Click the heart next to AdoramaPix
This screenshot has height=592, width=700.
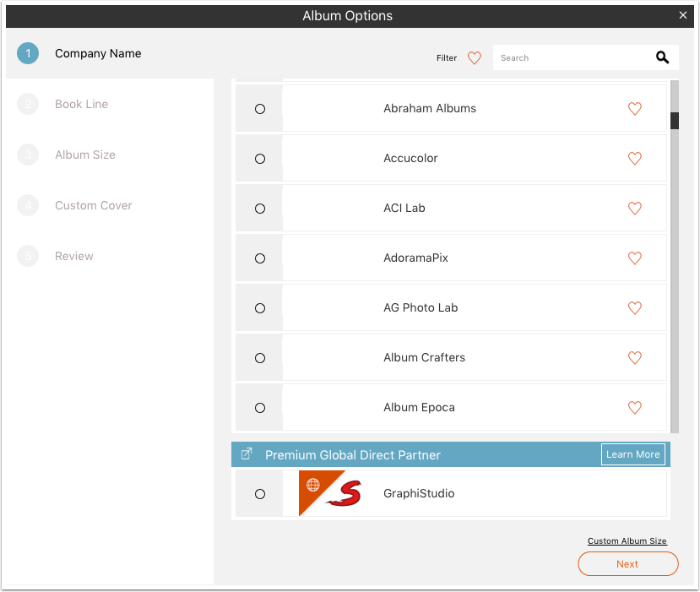[x=634, y=258]
